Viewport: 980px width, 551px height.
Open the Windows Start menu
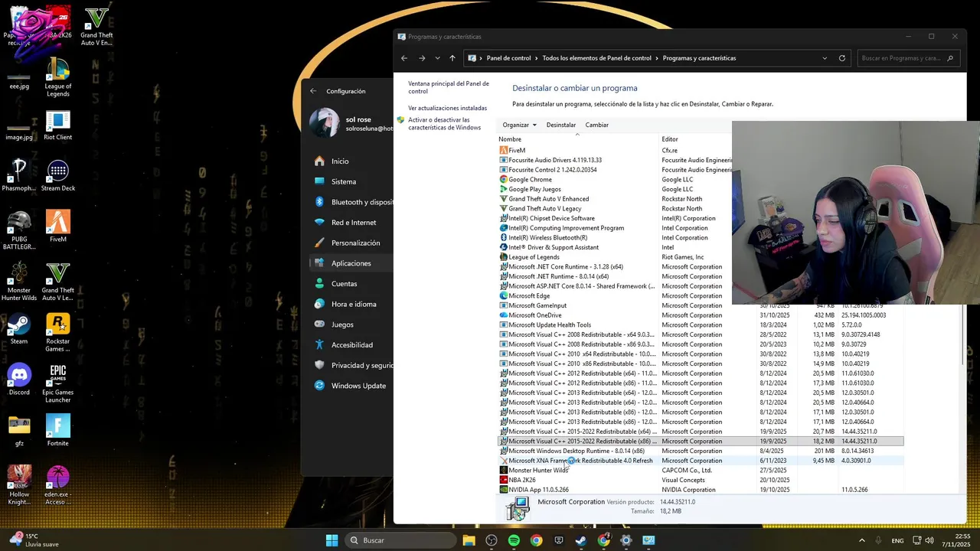coord(332,540)
